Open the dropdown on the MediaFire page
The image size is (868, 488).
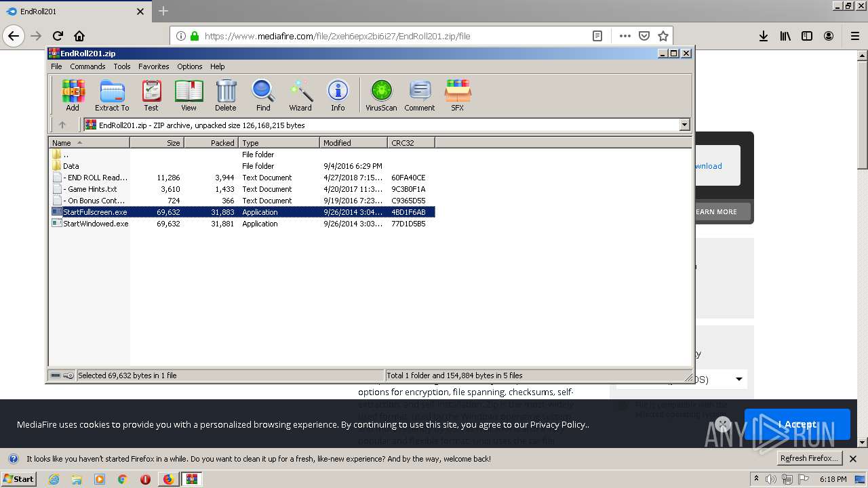[738, 380]
